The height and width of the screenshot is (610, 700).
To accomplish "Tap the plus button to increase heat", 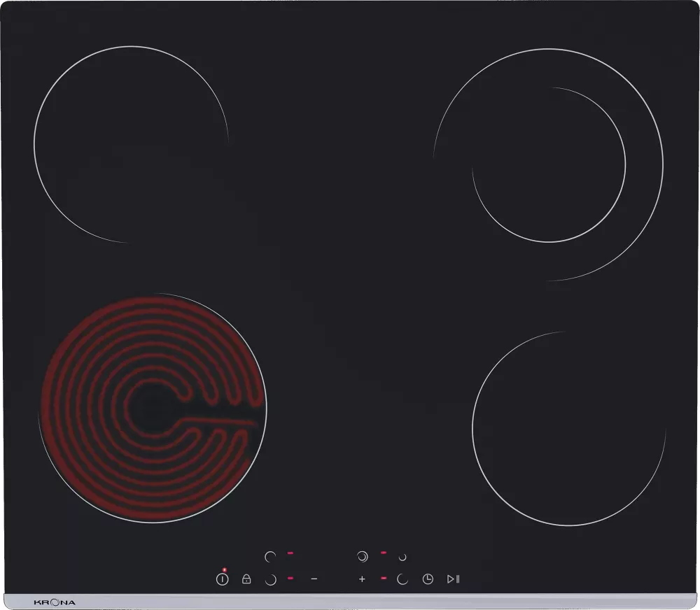I will click(362, 579).
